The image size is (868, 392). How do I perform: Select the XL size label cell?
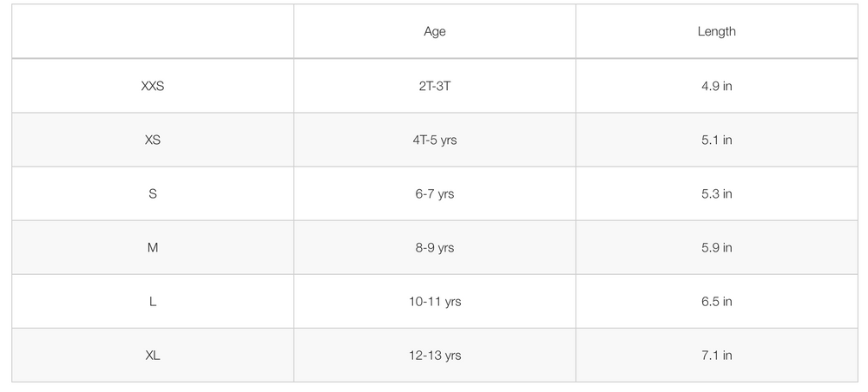coord(153,355)
